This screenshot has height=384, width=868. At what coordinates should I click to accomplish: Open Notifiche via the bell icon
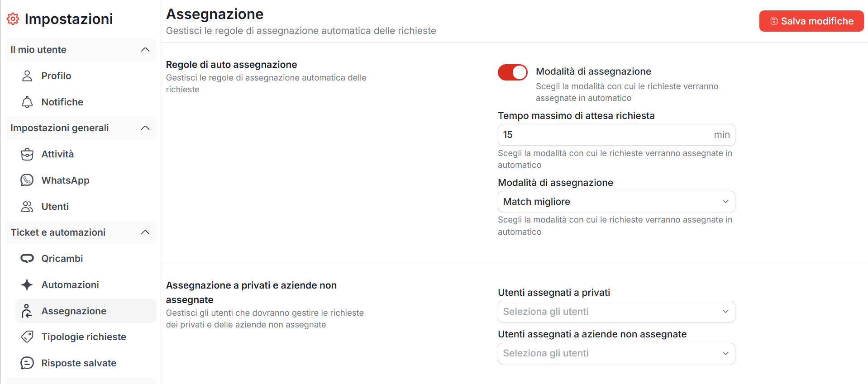tap(27, 102)
